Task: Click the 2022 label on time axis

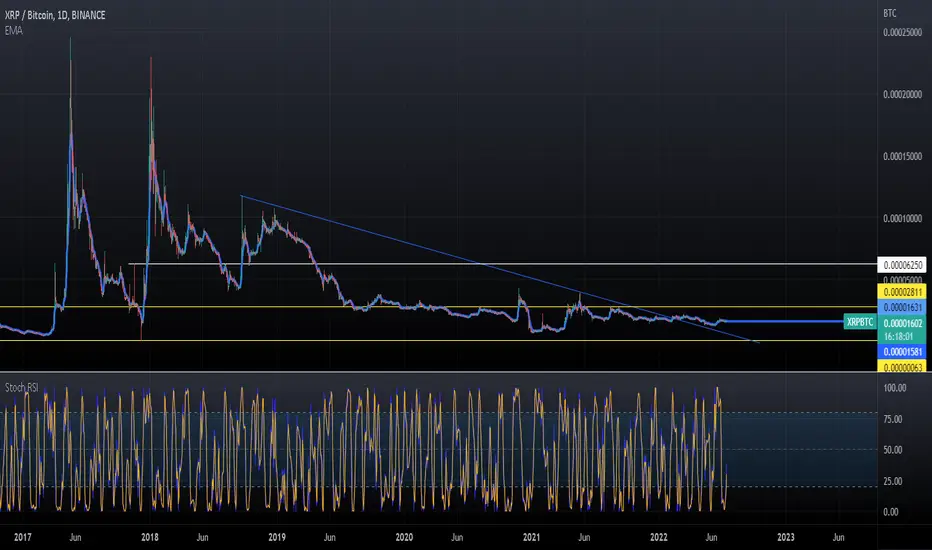Action: click(659, 537)
